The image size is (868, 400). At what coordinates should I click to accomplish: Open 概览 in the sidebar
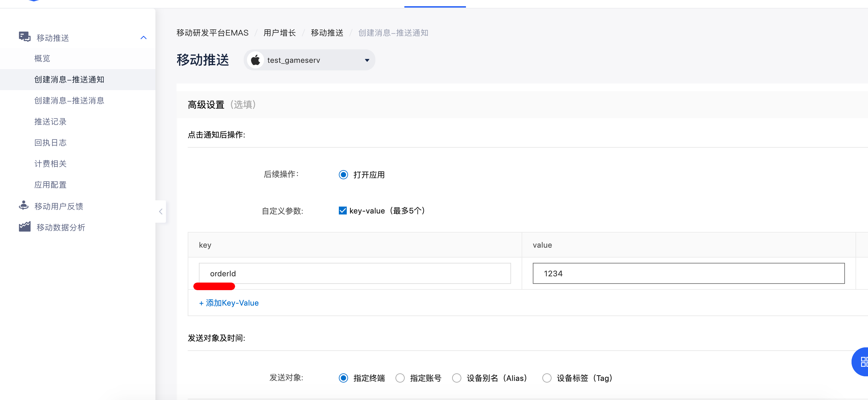point(42,59)
